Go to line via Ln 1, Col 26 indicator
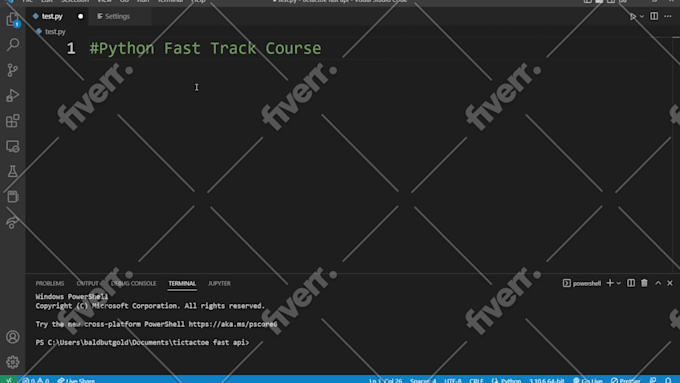 pyautogui.click(x=386, y=380)
